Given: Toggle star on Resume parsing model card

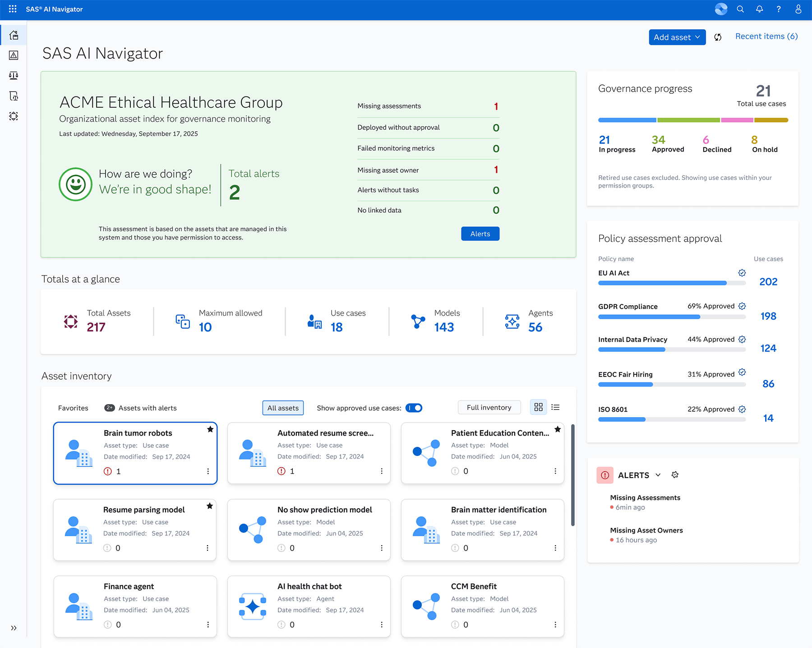Looking at the screenshot, I should tap(209, 506).
